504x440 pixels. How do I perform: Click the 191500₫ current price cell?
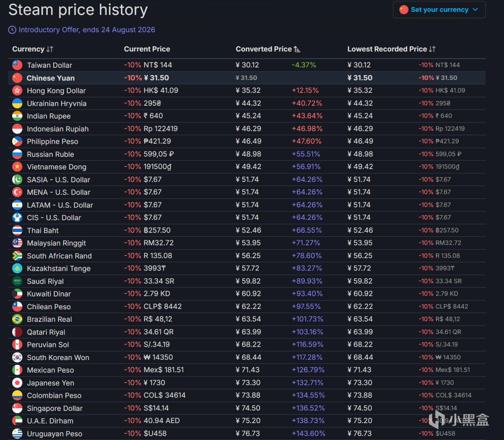(157, 167)
